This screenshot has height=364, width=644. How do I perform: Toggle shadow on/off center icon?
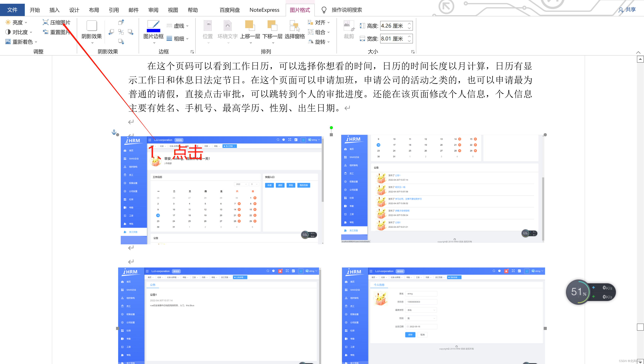tap(121, 32)
